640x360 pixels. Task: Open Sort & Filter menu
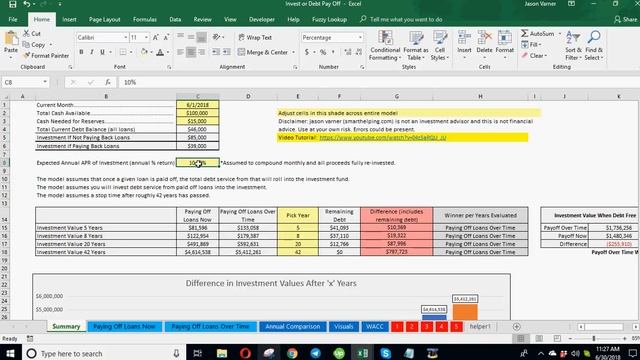click(x=573, y=46)
